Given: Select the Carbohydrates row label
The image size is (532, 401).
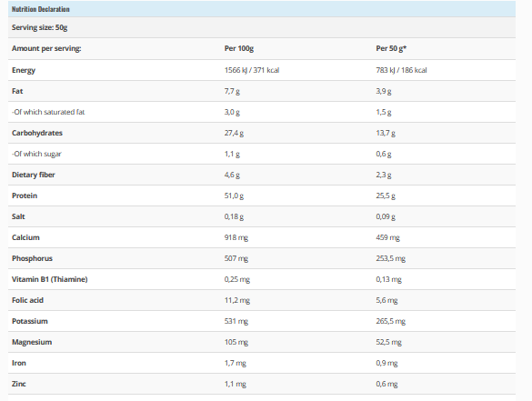Looking at the screenshot, I should (37, 133).
